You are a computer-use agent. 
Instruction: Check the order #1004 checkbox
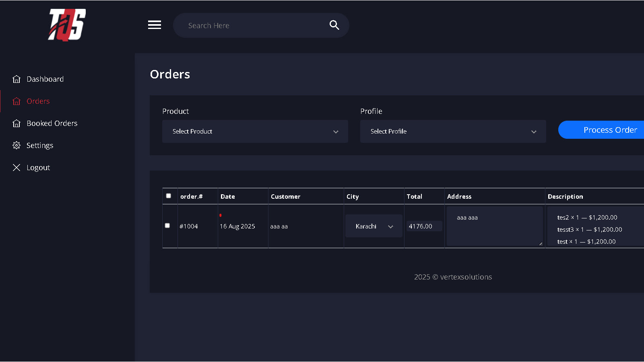point(167,226)
